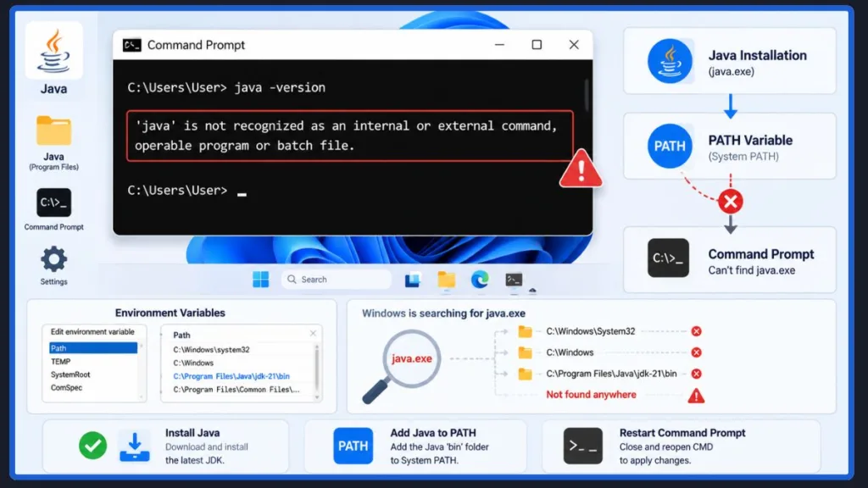Screen dimensions: 868x488
Task: Click the Command Prompt window scrollbar
Action: (587, 95)
